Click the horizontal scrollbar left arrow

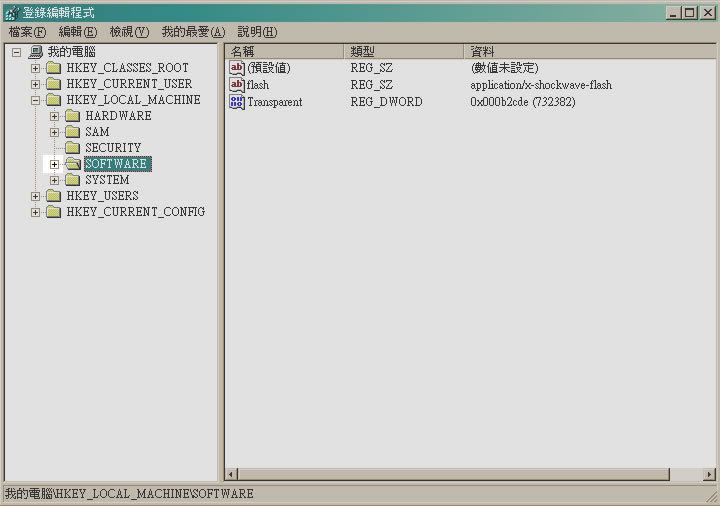(x=231, y=474)
